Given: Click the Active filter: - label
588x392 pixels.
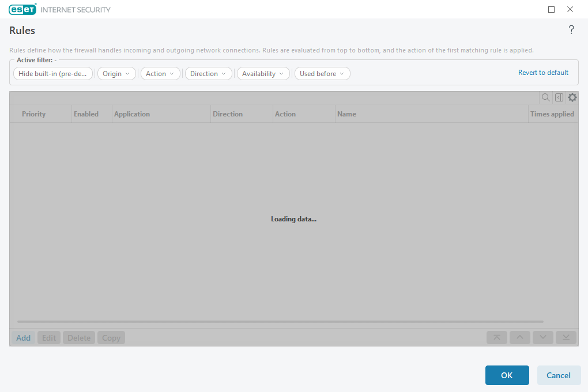Looking at the screenshot, I should coord(37,60).
